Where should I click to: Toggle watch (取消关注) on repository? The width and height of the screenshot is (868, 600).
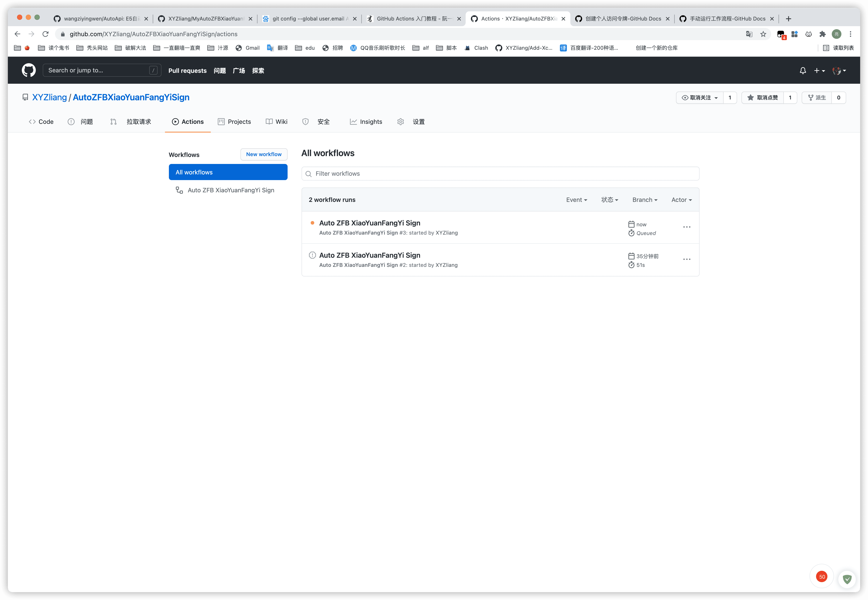point(700,98)
